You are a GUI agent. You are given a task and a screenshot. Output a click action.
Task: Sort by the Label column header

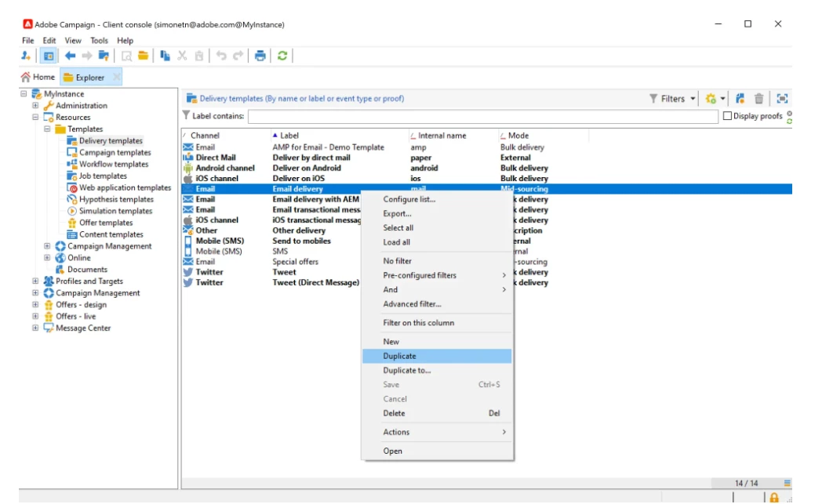340,136
